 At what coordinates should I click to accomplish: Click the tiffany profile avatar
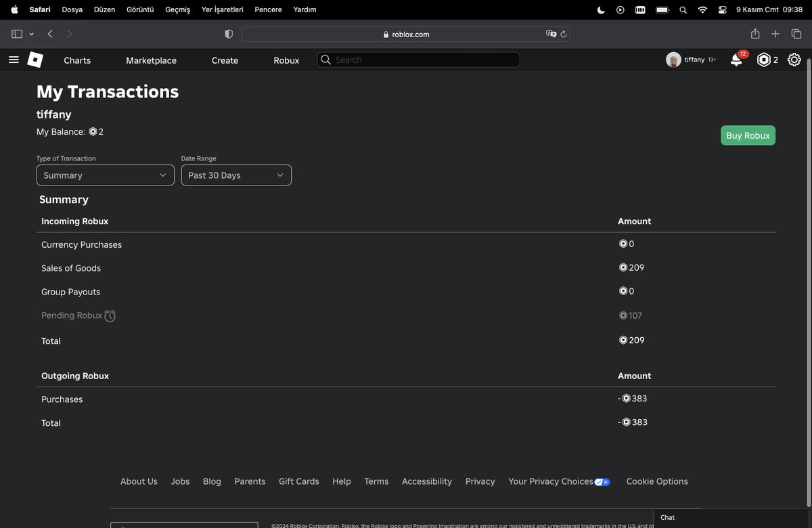(x=673, y=60)
